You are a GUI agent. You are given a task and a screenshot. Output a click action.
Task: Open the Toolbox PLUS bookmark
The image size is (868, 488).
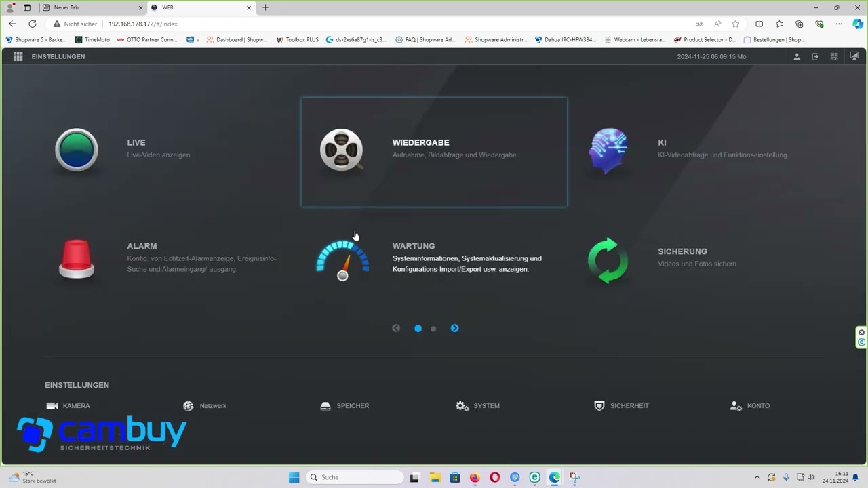(297, 40)
